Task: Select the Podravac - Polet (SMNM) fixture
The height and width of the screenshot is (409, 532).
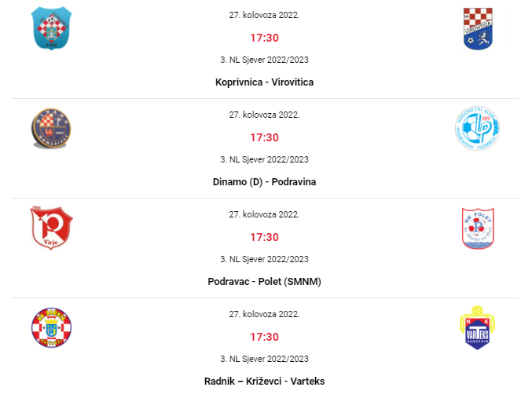Action: click(264, 282)
